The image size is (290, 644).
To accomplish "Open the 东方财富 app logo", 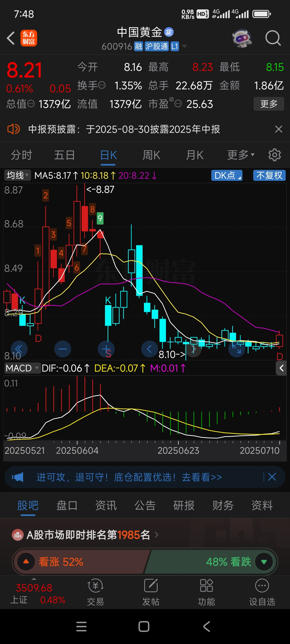I will (x=29, y=38).
